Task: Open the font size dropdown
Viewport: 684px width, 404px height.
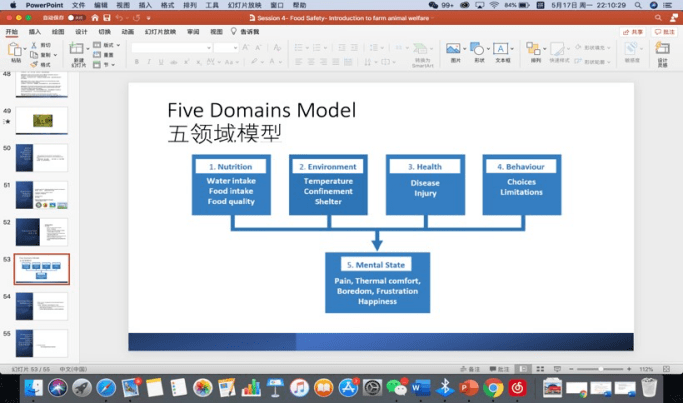Action: click(x=225, y=47)
